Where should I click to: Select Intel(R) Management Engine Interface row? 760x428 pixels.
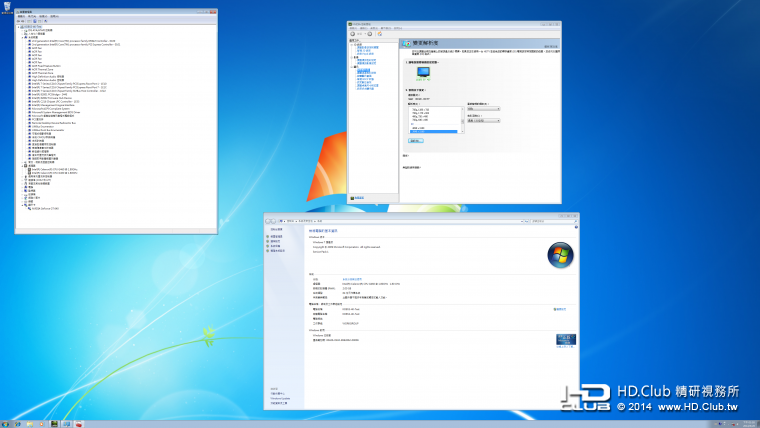click(x=51, y=105)
